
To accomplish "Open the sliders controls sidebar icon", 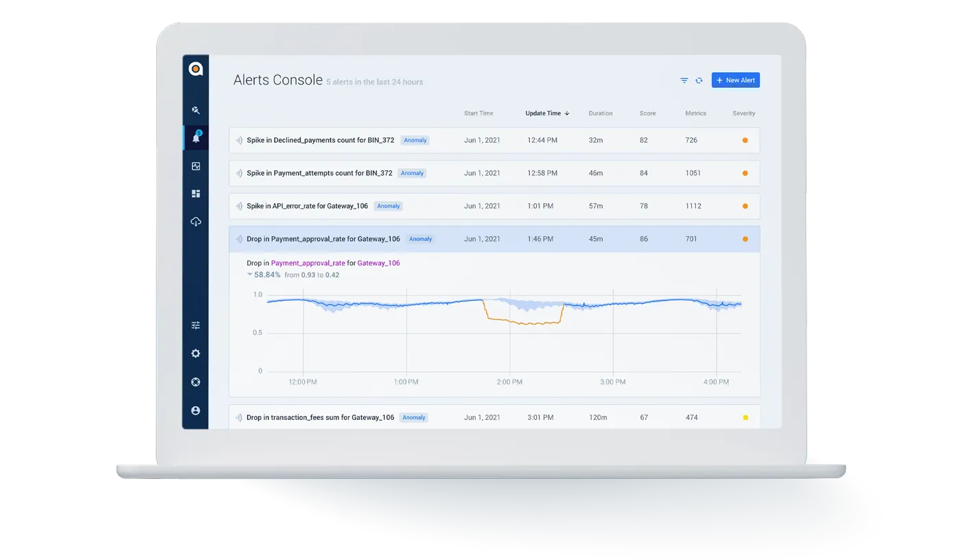I will point(196,325).
